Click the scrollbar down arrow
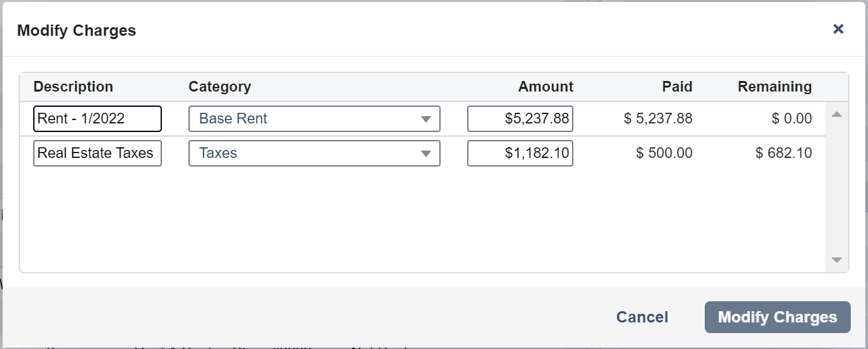The width and height of the screenshot is (868, 349). (x=837, y=260)
